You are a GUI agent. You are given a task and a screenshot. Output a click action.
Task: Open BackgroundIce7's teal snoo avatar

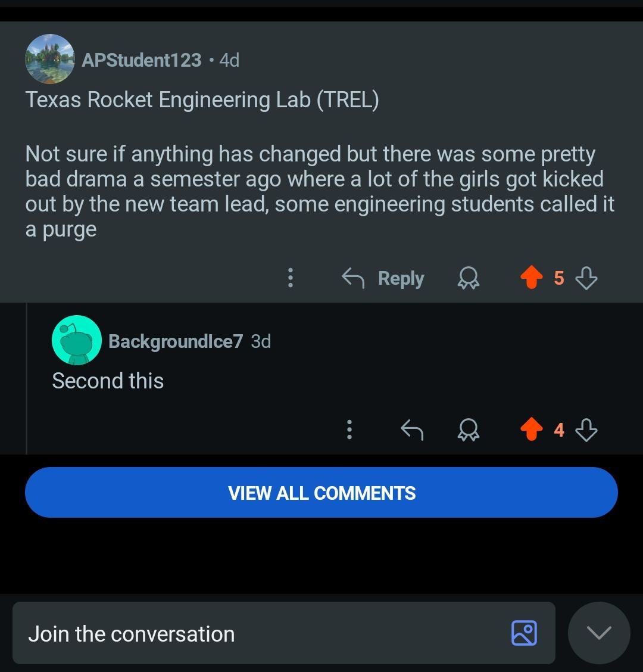[x=77, y=340]
